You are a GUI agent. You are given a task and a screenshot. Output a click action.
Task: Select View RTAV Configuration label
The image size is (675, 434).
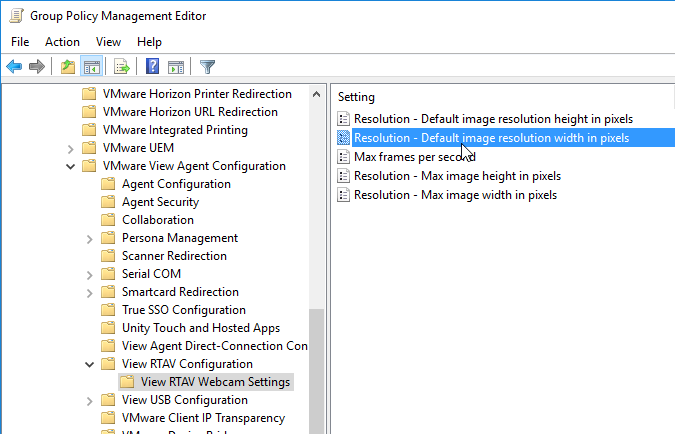187,364
